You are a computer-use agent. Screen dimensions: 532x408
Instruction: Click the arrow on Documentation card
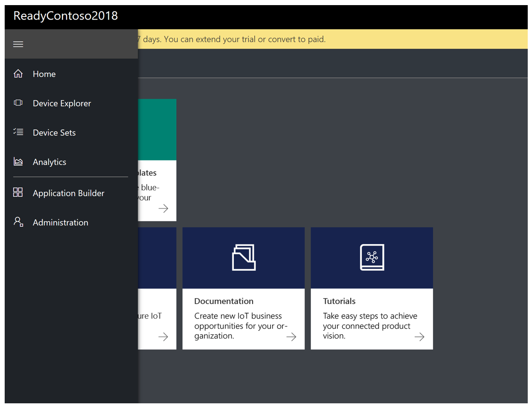click(x=291, y=337)
